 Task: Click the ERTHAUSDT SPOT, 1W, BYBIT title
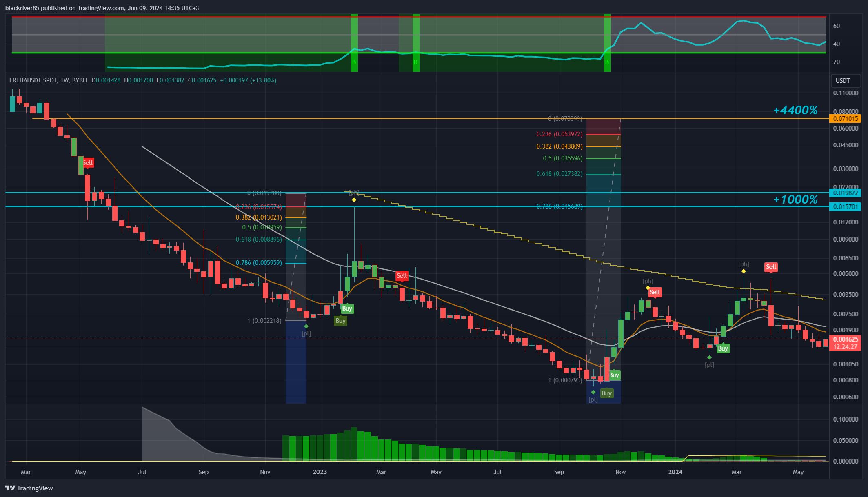click(x=49, y=80)
